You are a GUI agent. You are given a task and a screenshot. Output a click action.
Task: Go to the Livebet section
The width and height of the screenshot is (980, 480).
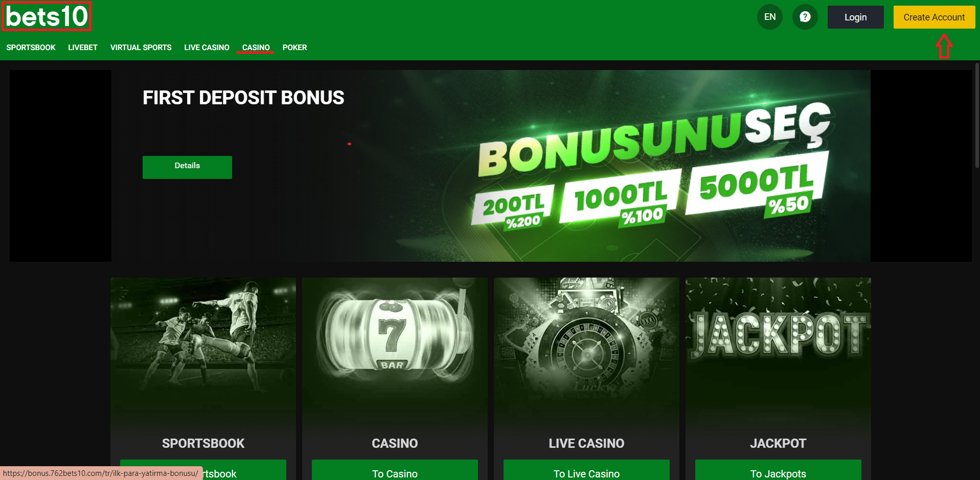point(83,48)
